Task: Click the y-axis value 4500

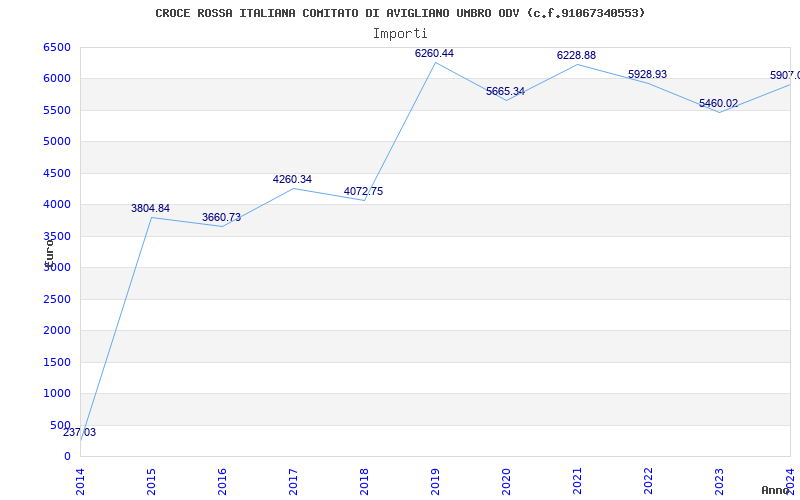Action: [57, 173]
